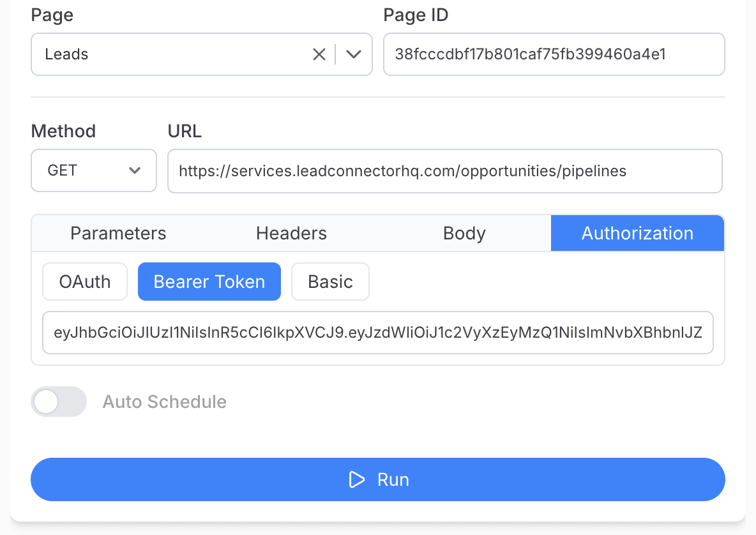The width and height of the screenshot is (756, 535).
Task: Click the Leads page combo box
Action: [x=202, y=54]
